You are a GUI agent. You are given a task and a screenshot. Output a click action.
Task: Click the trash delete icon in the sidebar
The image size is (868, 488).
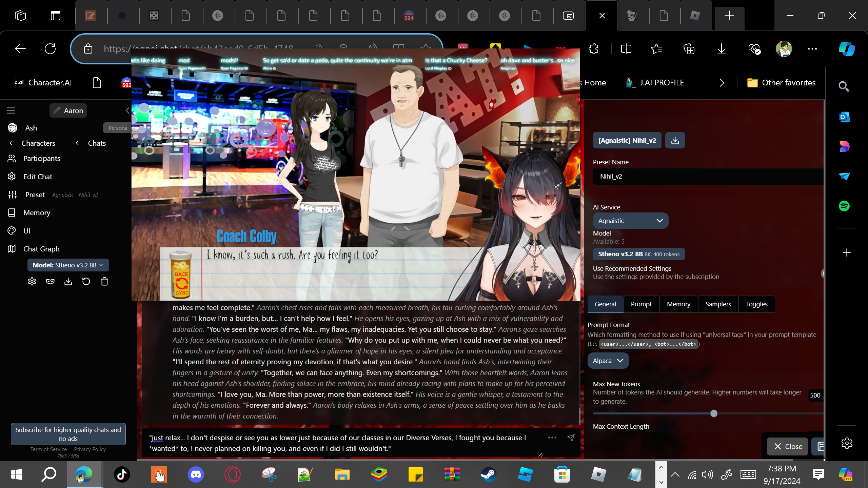coord(104,282)
